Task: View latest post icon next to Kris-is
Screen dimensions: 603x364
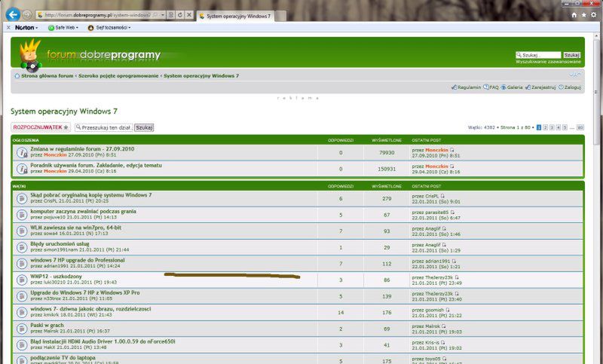Action: 443,342
